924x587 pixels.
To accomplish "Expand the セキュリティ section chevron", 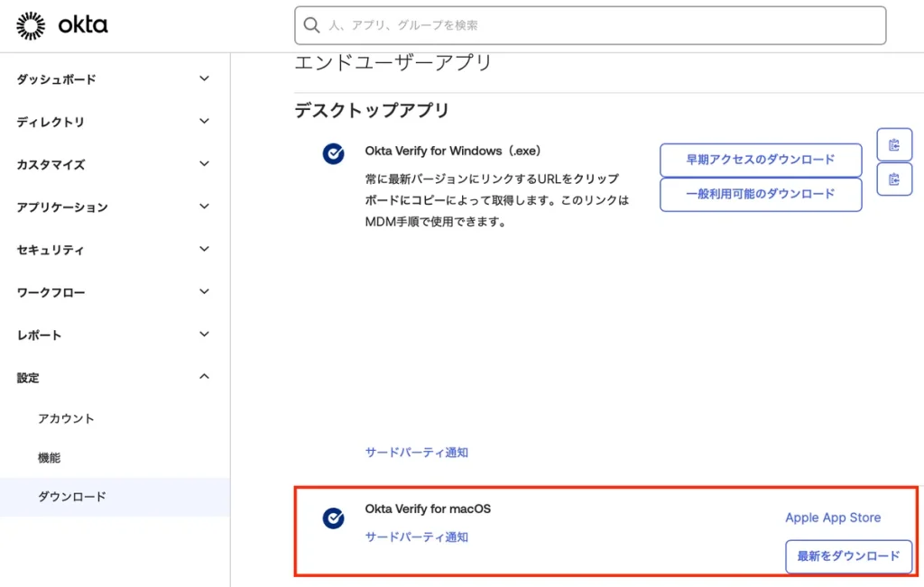I will click(204, 250).
